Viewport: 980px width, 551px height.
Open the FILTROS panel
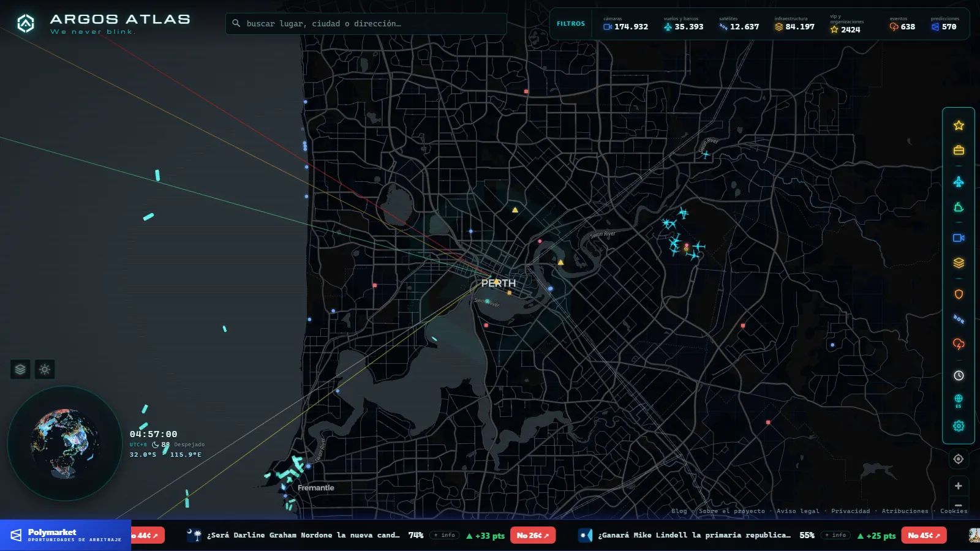[571, 24]
